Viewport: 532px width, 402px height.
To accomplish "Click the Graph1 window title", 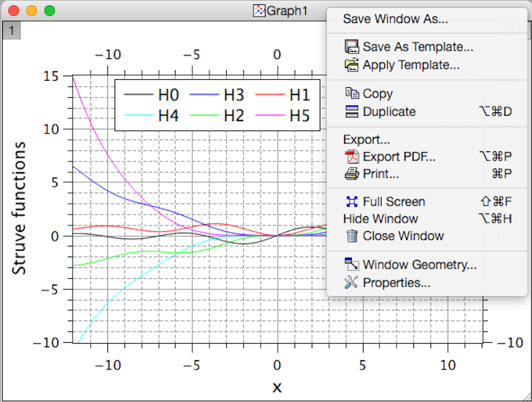I will (x=287, y=11).
